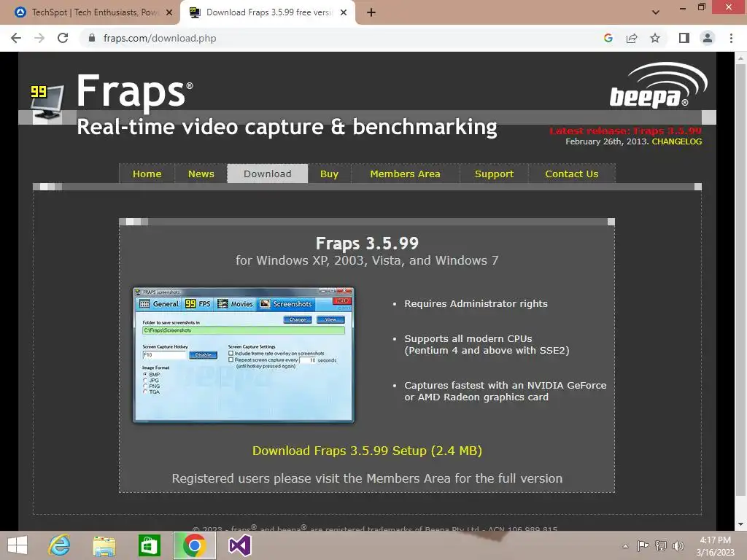Open the News section

[x=201, y=174]
